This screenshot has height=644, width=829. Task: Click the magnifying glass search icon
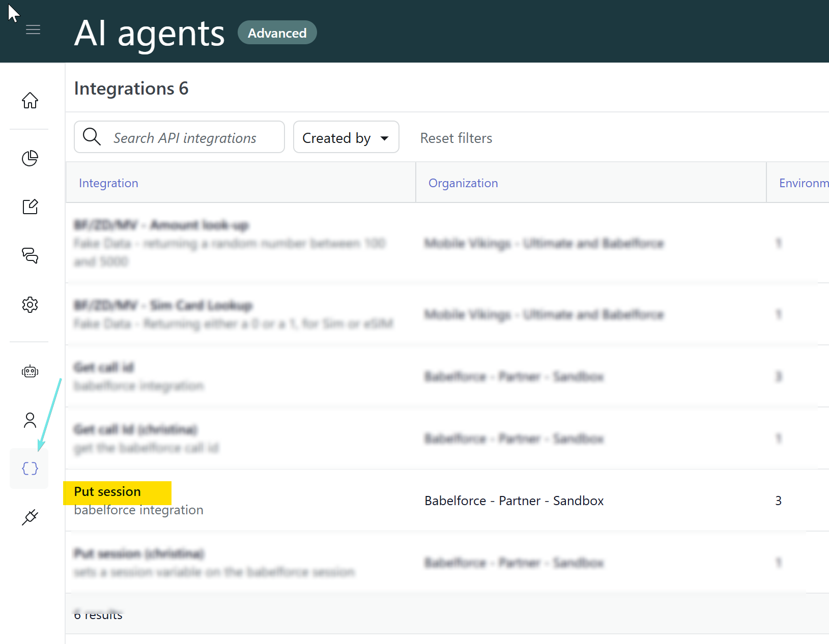pyautogui.click(x=92, y=137)
